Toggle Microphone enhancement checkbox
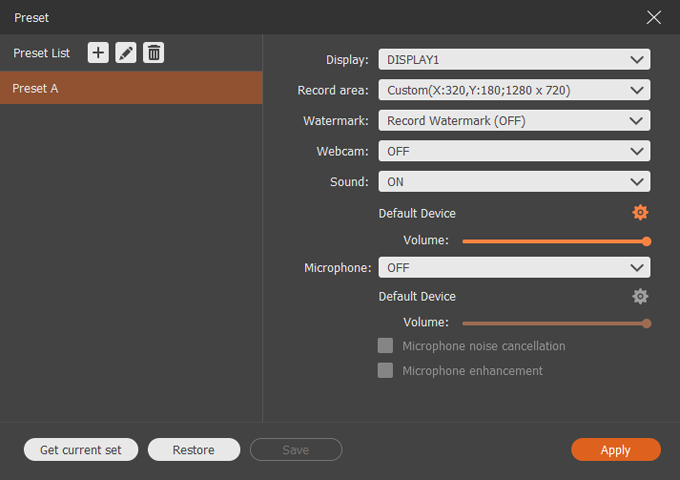The height and width of the screenshot is (480, 680). [385, 371]
